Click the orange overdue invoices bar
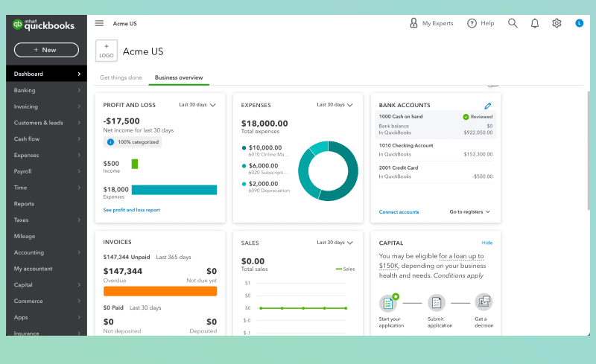The width and height of the screenshot is (596, 364). click(x=160, y=292)
